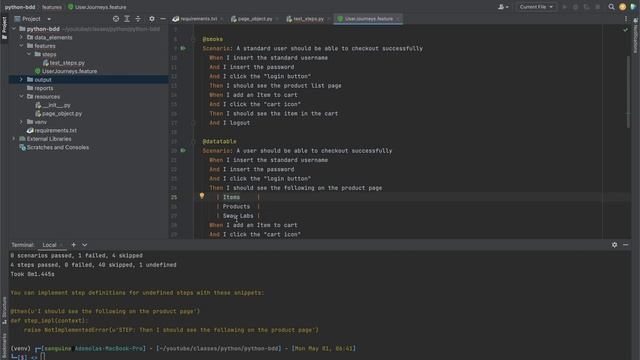
Task: Close the requirements.txt editor tab
Action: (x=222, y=19)
